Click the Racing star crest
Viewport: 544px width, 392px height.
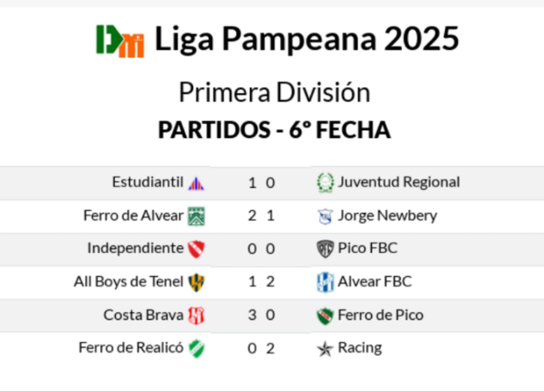(x=325, y=349)
